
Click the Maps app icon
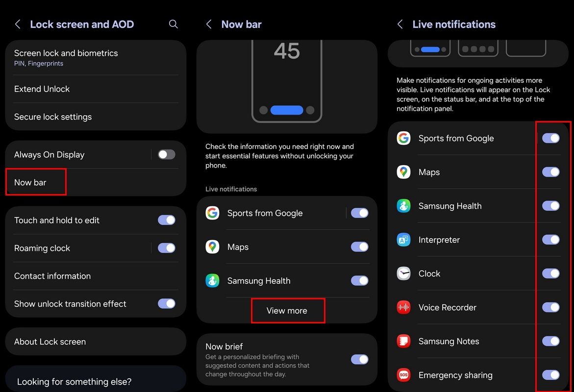[403, 172]
